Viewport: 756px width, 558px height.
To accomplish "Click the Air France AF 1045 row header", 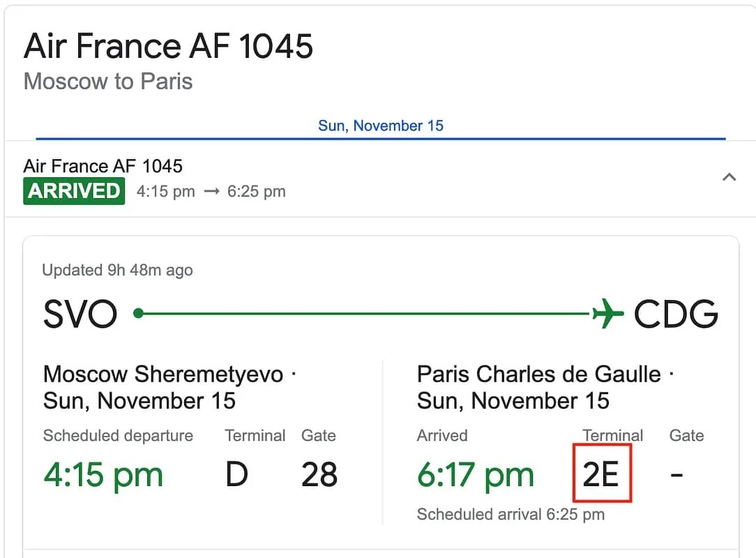I will tap(103, 166).
